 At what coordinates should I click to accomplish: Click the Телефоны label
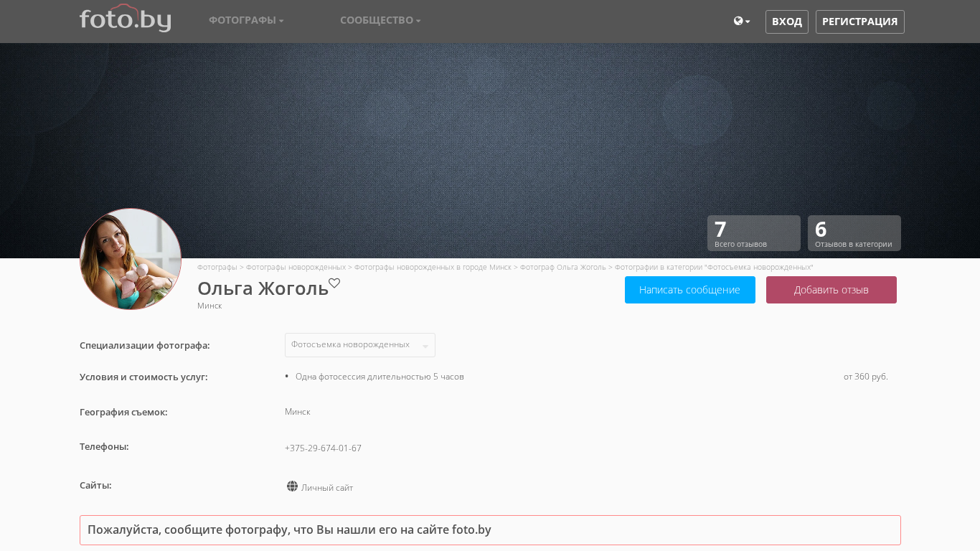click(104, 447)
